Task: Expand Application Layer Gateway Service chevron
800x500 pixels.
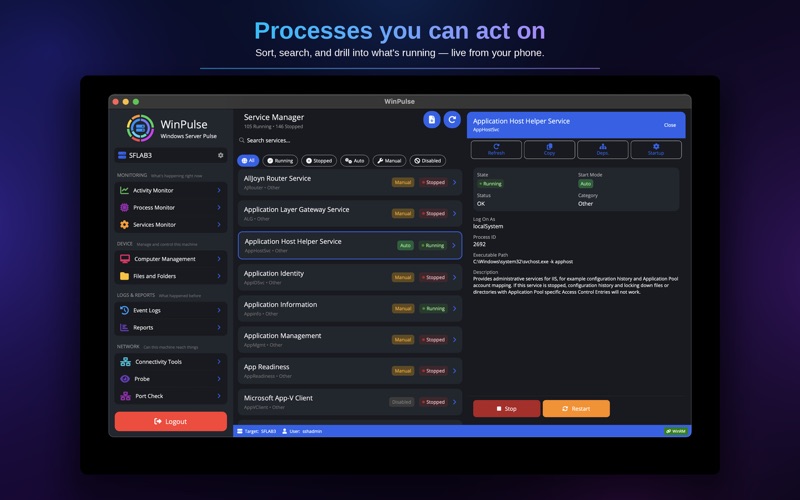Action: 454,213
